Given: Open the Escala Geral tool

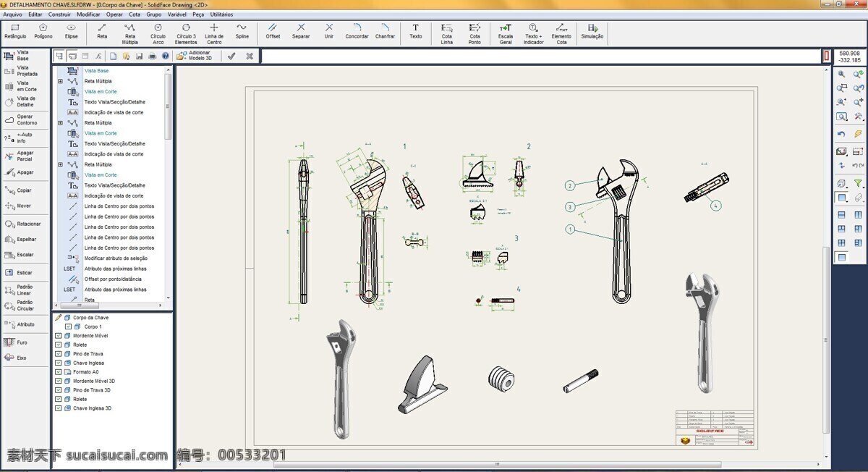Looking at the screenshot, I should point(506,35).
